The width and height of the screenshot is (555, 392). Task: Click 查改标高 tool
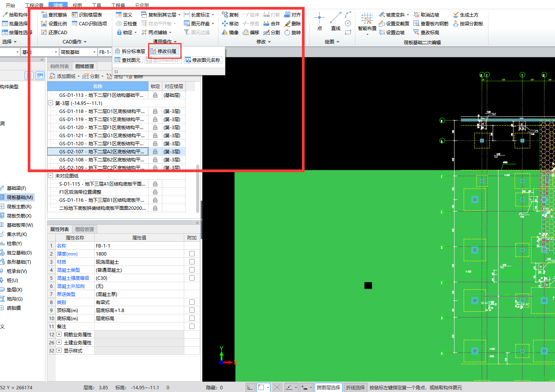pyautogui.click(x=426, y=32)
